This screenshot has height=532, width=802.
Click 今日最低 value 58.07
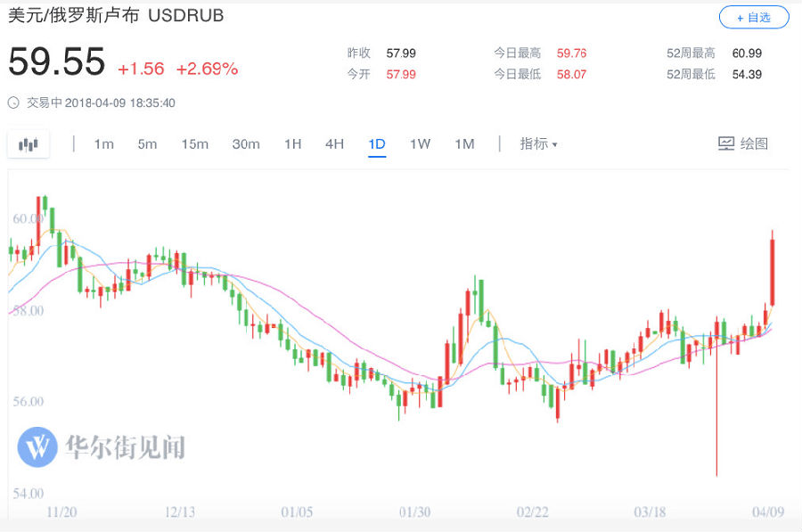pyautogui.click(x=571, y=74)
